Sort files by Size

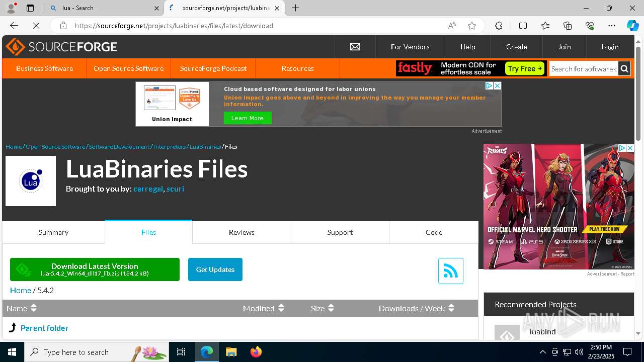coord(323,308)
